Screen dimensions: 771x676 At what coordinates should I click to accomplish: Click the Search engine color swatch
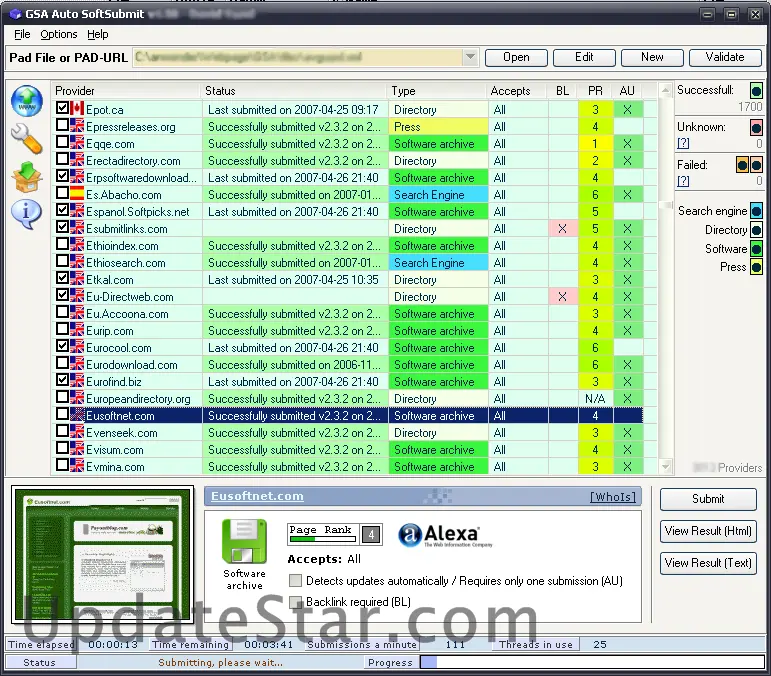point(756,211)
